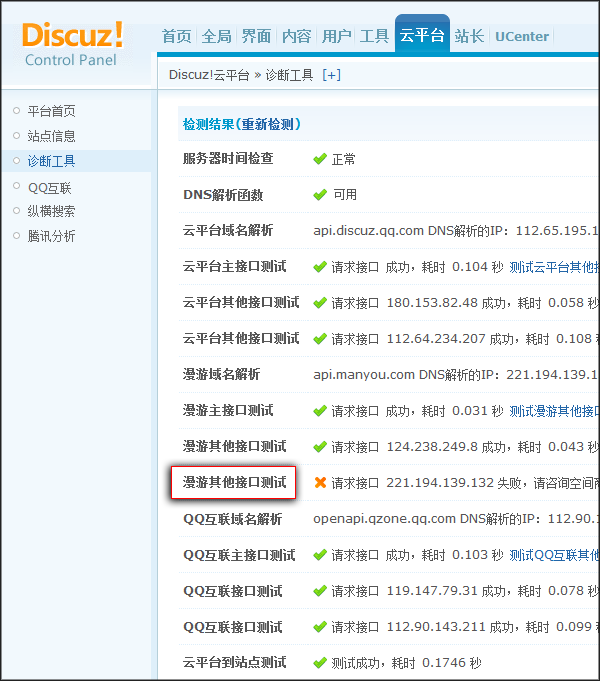Click the 漫游域名解析 row label
This screenshot has height=681, width=600.
[x=221, y=374]
